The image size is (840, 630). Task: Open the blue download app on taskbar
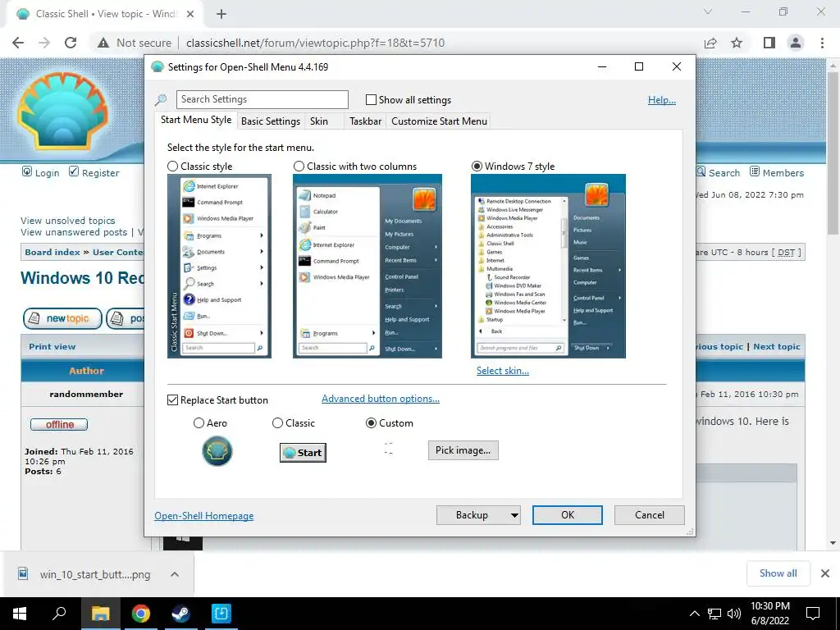(221, 614)
